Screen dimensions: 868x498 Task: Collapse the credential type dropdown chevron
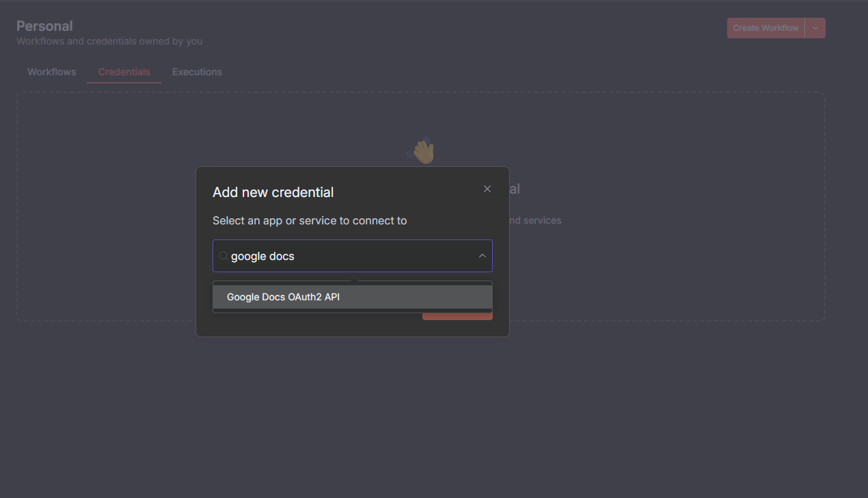tap(482, 256)
